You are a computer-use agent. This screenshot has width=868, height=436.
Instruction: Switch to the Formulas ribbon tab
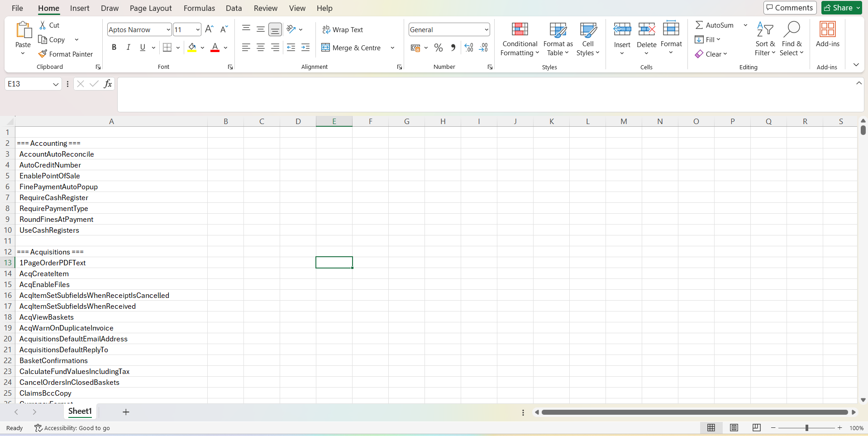(x=199, y=8)
